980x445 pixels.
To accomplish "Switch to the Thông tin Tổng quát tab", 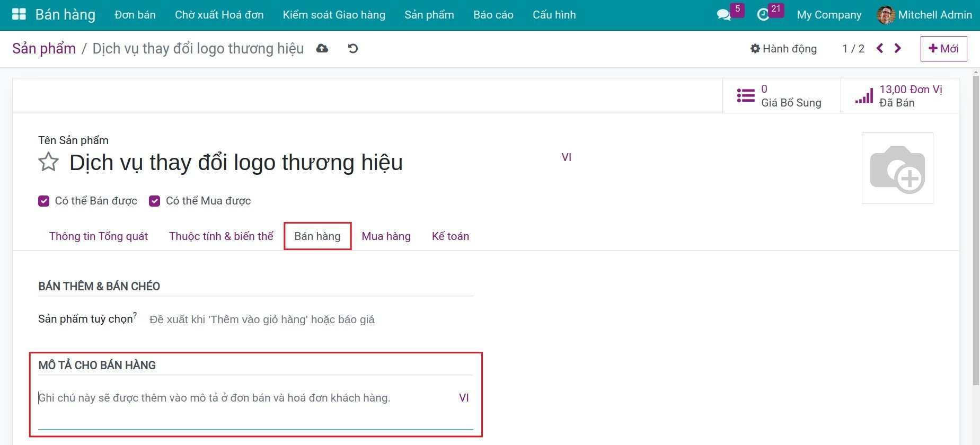I will coord(99,236).
